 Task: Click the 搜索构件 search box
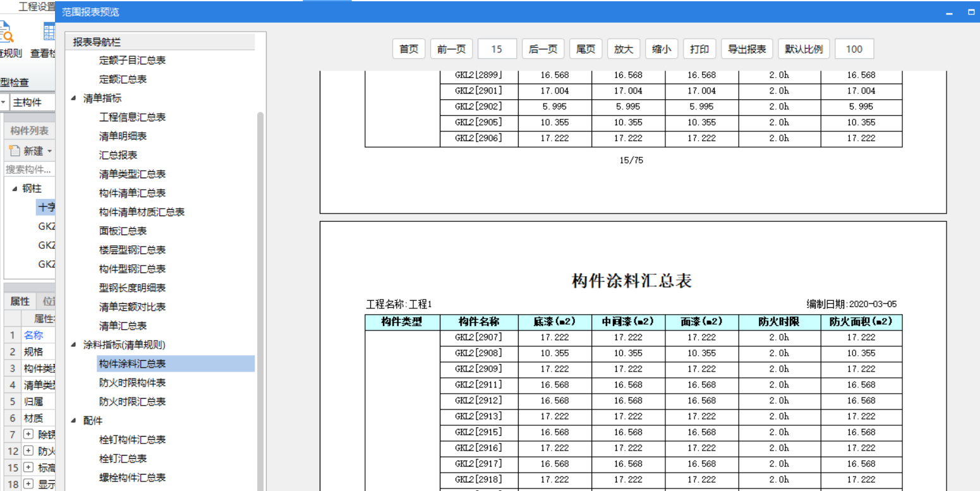coord(30,169)
